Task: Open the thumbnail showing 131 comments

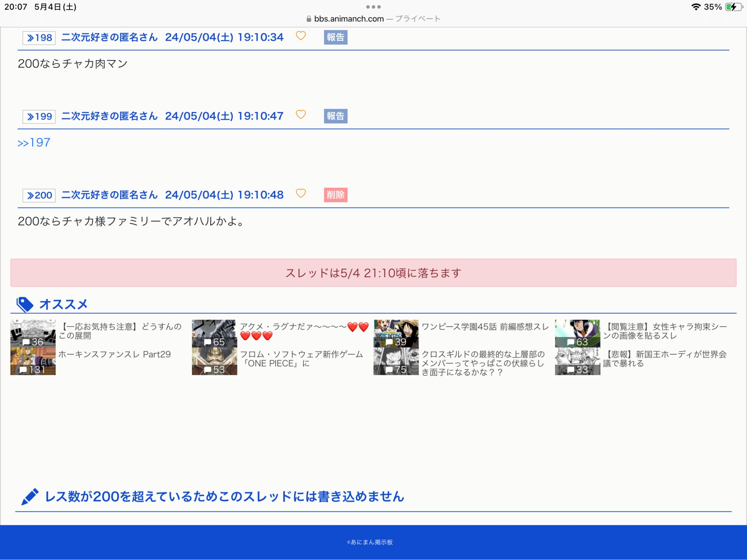Action: point(33,361)
